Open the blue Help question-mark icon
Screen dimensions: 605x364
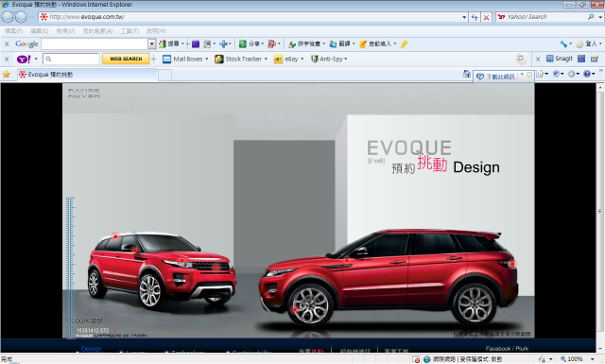(x=589, y=74)
